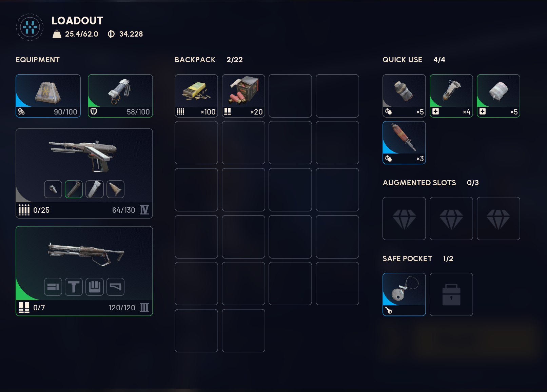Open the pistol weapon slot with 0/25 ammo

(84, 173)
